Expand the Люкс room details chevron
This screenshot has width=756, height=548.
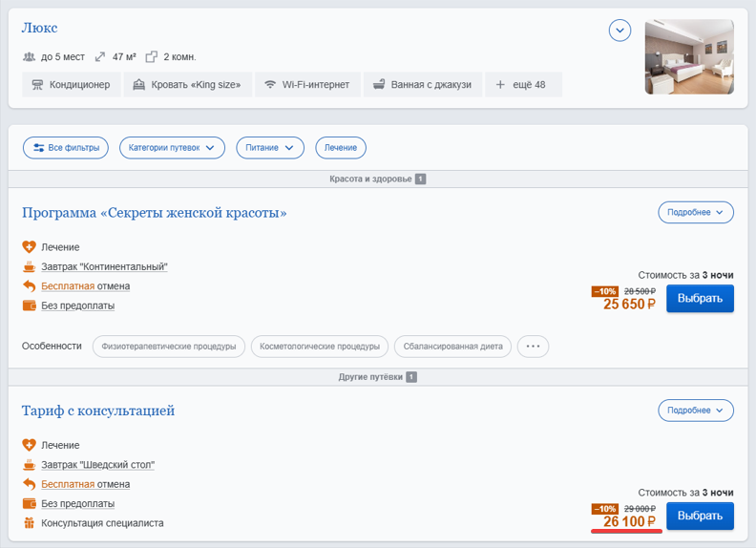coord(619,31)
